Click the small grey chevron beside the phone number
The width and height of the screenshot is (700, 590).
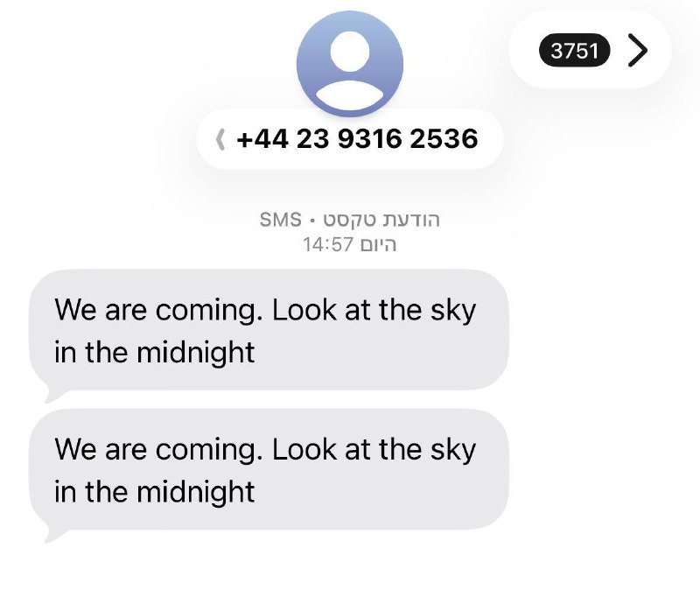coord(220,139)
